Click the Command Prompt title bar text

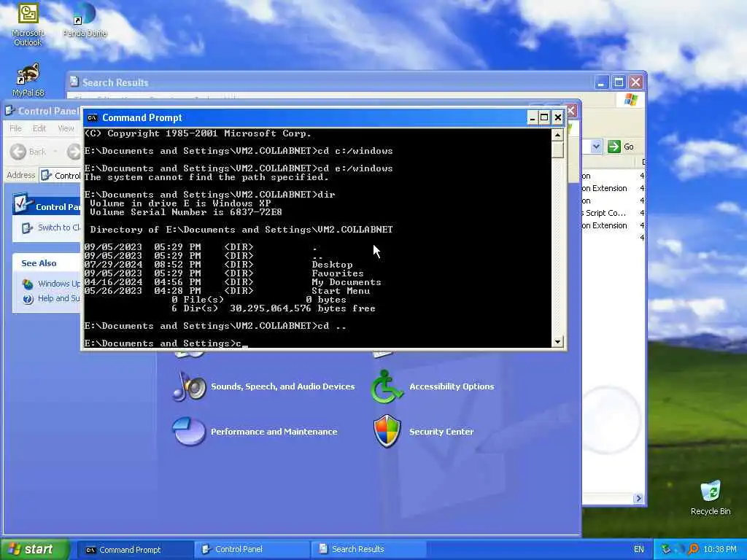[x=142, y=117]
